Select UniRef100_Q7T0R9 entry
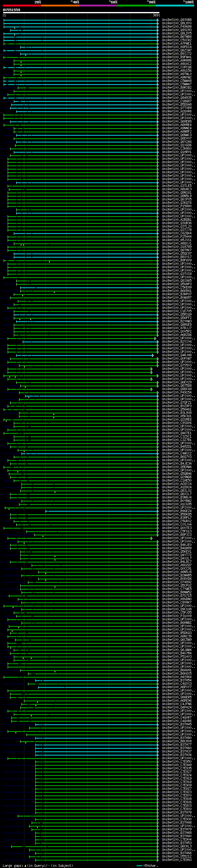 click(x=177, y=108)
